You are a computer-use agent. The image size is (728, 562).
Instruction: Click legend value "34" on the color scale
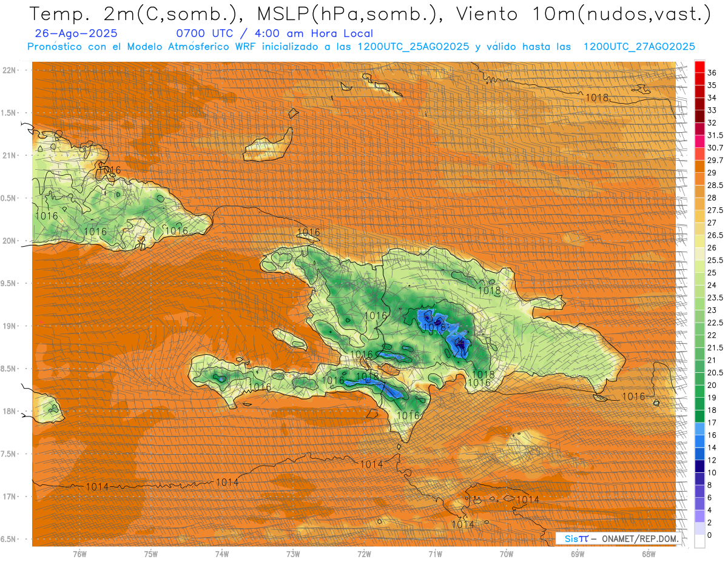point(712,98)
